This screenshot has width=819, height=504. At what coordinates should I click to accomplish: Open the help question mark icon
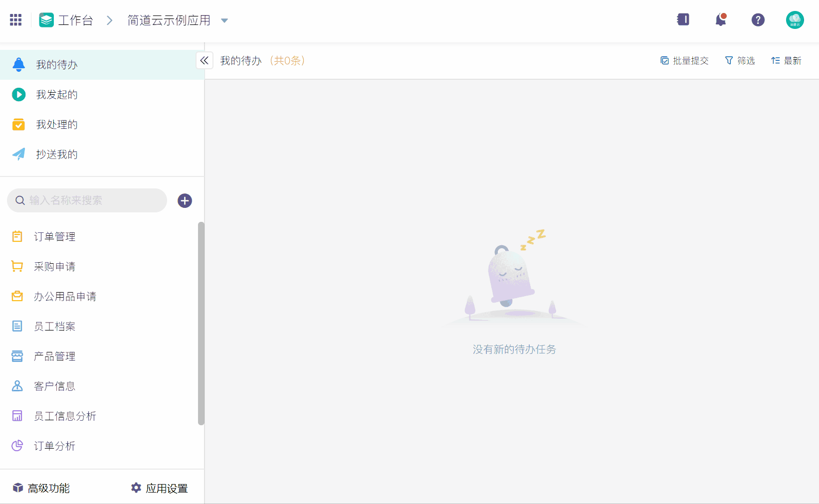758,20
